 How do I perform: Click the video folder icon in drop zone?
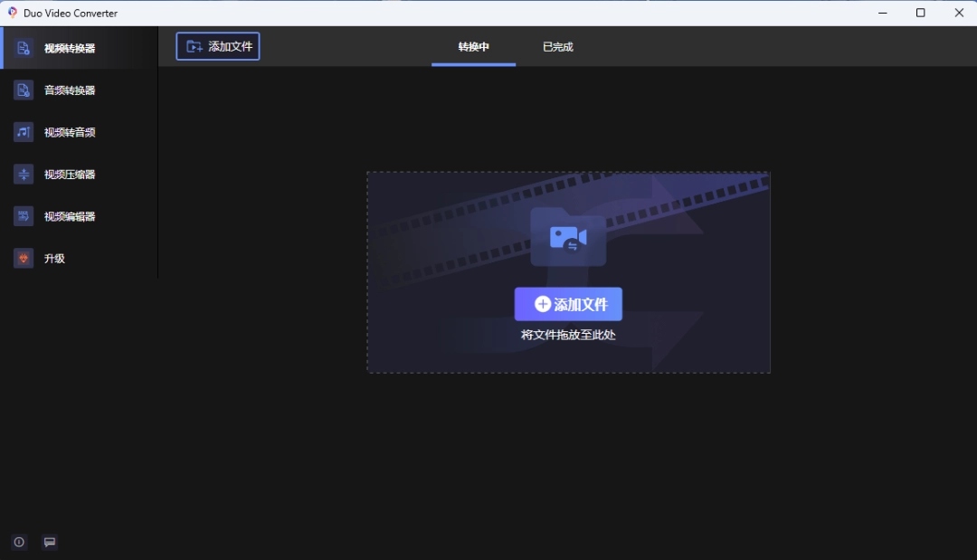pos(568,237)
